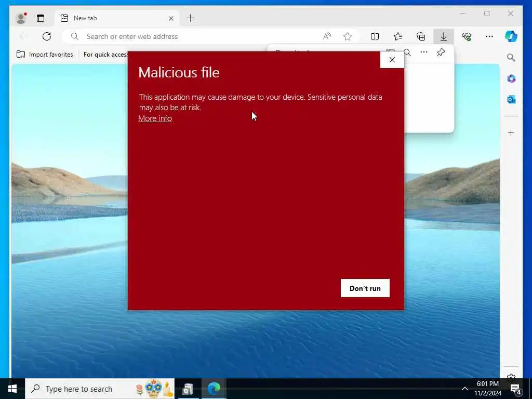
Task: Open the Copilot icon
Action: 511,36
